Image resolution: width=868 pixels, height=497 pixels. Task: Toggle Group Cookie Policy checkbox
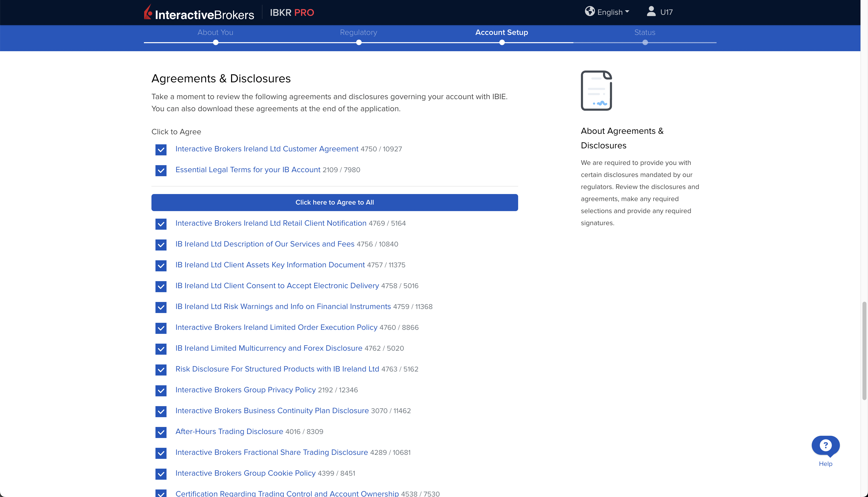(x=161, y=474)
